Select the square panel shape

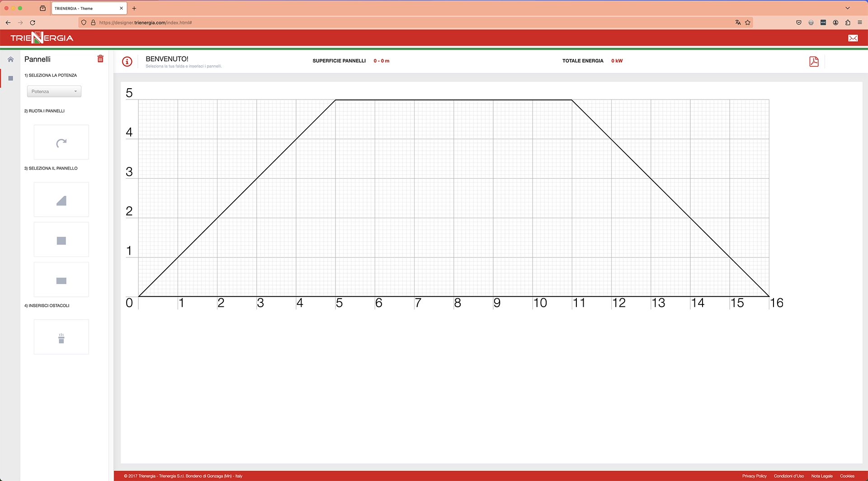coord(61,240)
